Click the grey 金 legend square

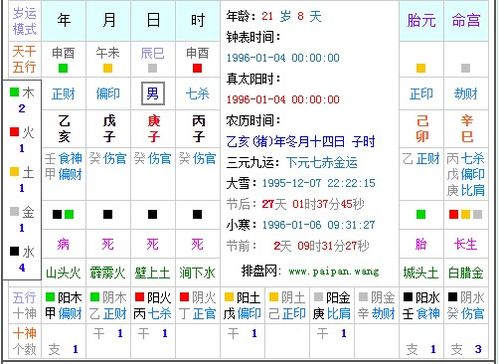pos(14,211)
